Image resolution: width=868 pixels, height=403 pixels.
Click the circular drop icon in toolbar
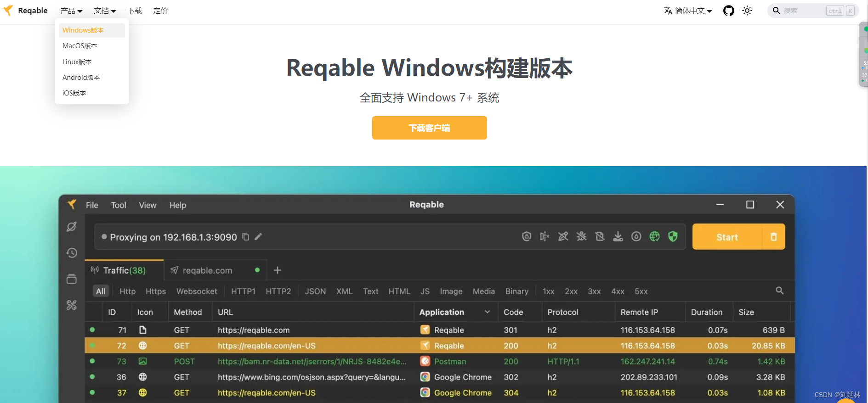click(636, 236)
